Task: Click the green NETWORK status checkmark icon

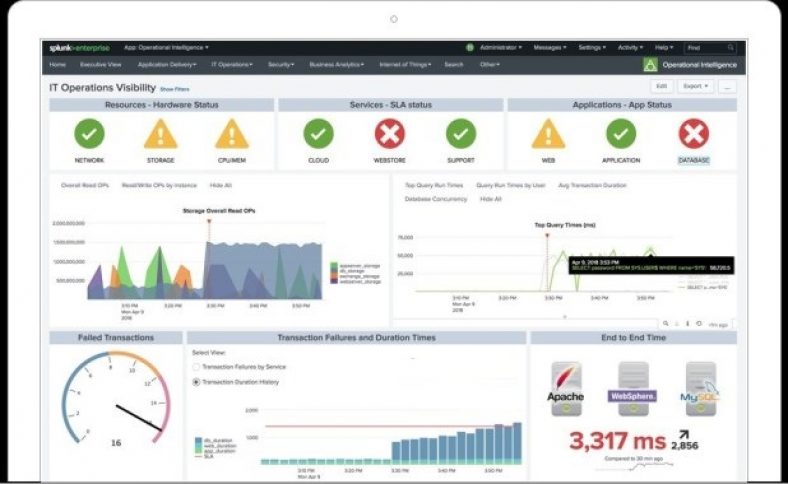Action: [x=89, y=134]
